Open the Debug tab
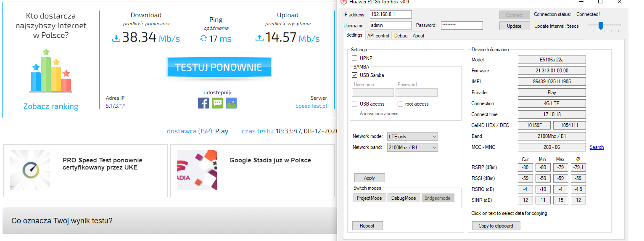644x241 pixels. coord(401,36)
